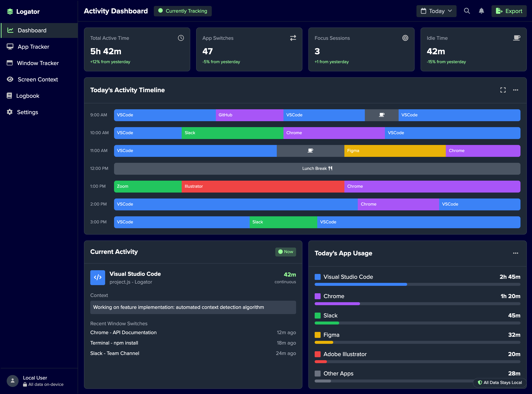Click the Window Tracker window icon
This screenshot has height=394, width=532.
tap(10, 63)
